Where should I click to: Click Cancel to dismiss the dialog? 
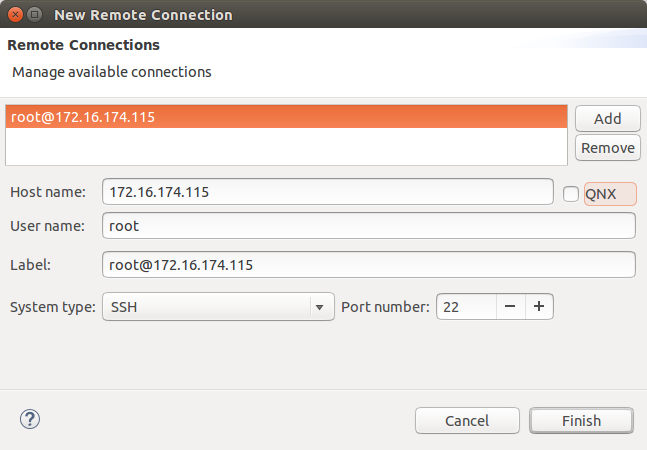pyautogui.click(x=467, y=421)
